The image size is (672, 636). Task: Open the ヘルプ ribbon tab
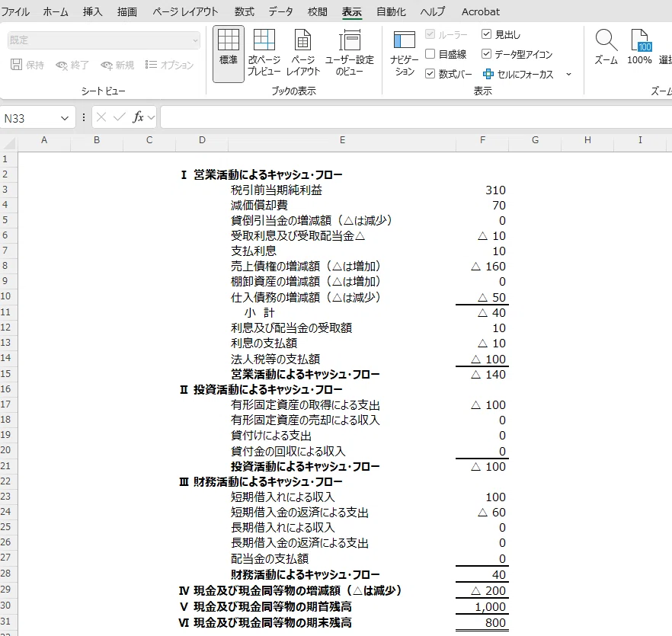pos(433,11)
